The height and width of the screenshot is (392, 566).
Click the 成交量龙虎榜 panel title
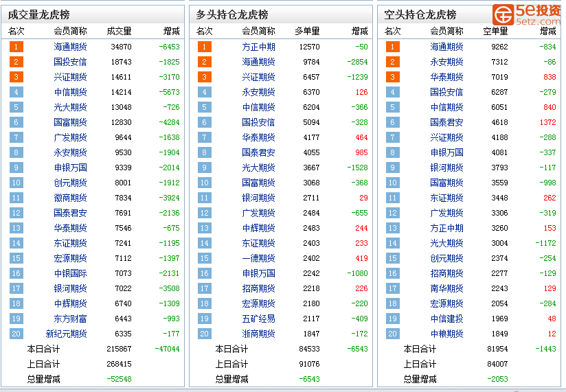tap(38, 15)
